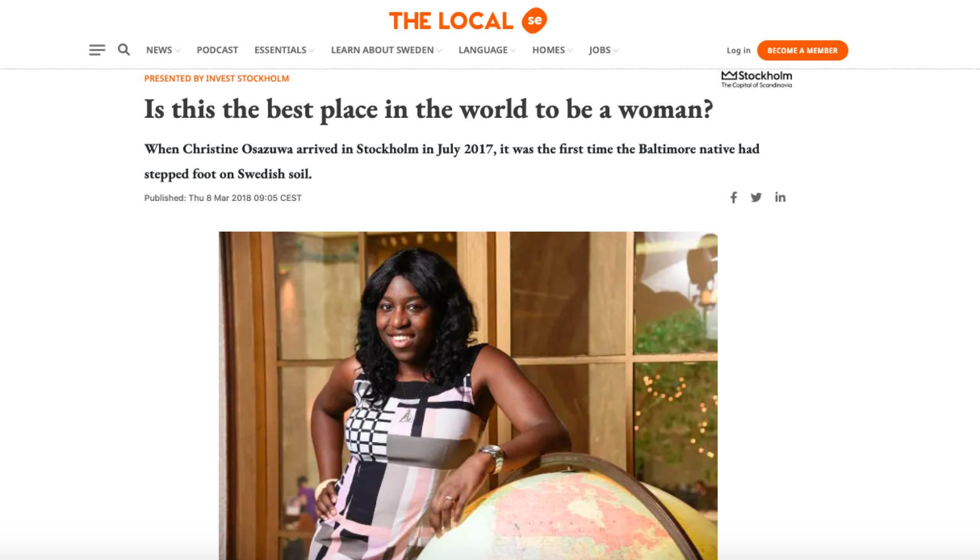Open Presented by Invest Stockholm link

click(x=216, y=79)
